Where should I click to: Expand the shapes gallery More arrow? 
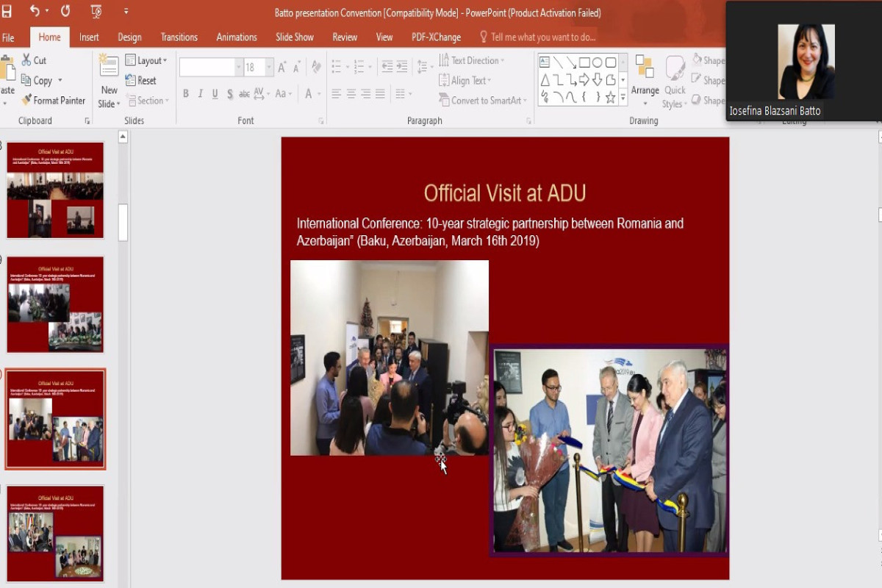623,97
